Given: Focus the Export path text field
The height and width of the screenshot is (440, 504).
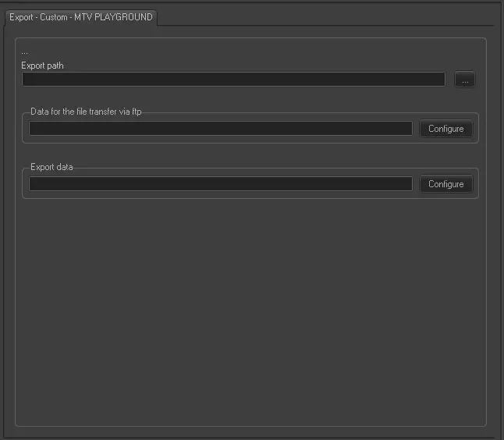Looking at the screenshot, I should pyautogui.click(x=233, y=80).
